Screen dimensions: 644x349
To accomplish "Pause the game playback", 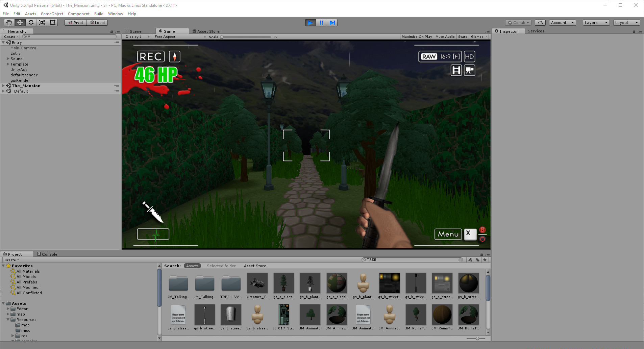I will 321,22.
